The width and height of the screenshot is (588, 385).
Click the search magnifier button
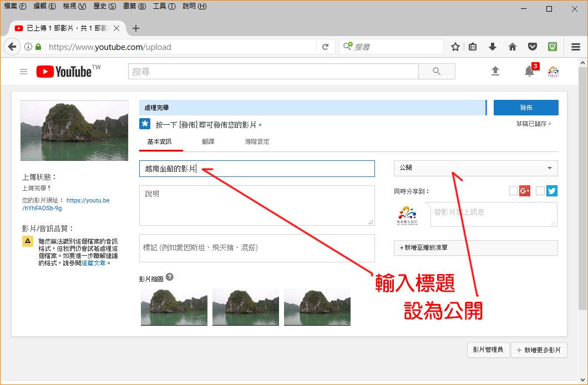point(436,71)
